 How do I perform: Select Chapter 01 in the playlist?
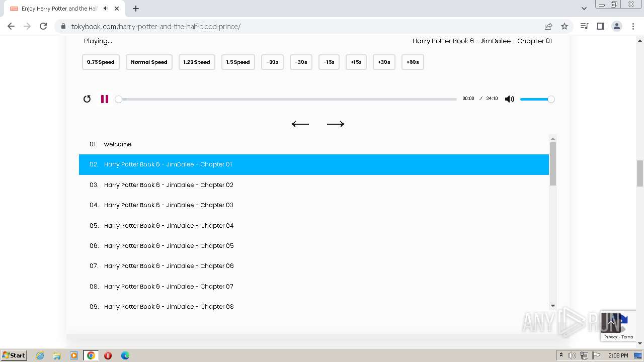(314, 164)
